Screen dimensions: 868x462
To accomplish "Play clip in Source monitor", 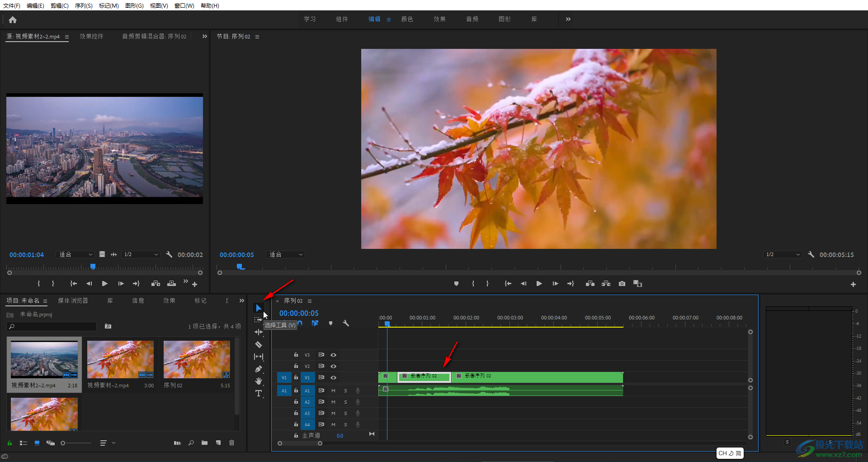I will [x=104, y=284].
